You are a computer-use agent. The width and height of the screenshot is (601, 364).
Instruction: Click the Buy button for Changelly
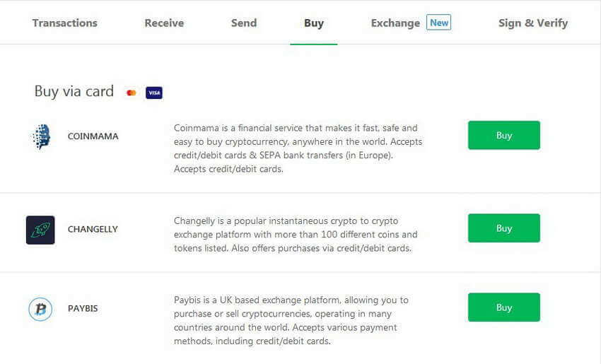(504, 228)
